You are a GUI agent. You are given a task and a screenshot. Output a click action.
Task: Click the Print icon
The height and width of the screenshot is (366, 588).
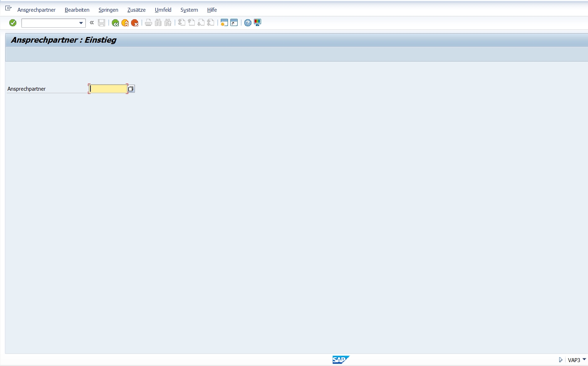coord(149,23)
